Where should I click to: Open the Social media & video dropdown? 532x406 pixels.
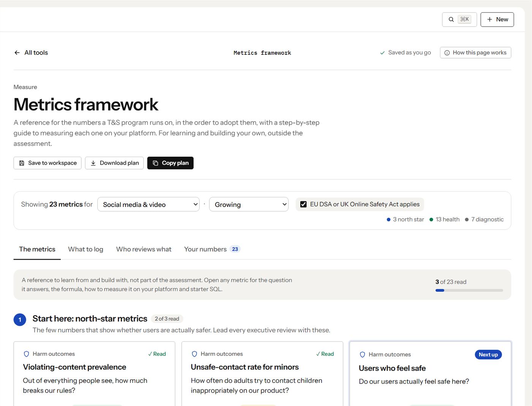point(149,205)
